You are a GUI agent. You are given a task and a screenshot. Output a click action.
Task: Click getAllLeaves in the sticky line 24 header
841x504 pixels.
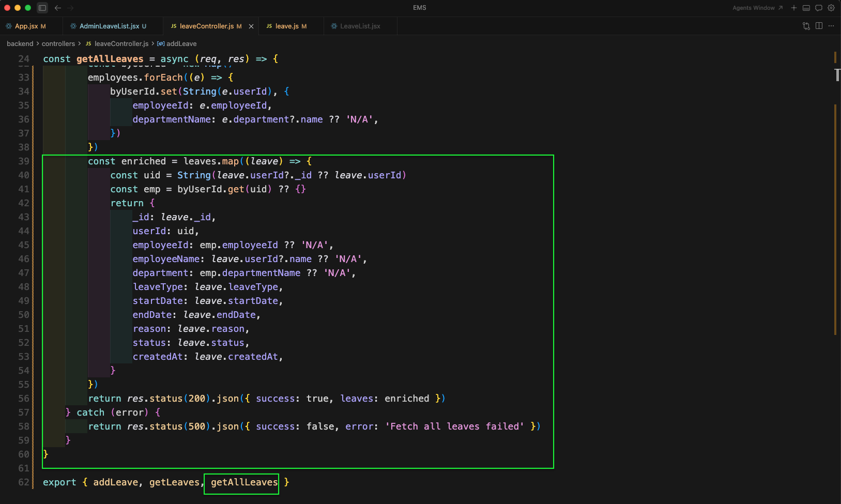[x=110, y=59]
